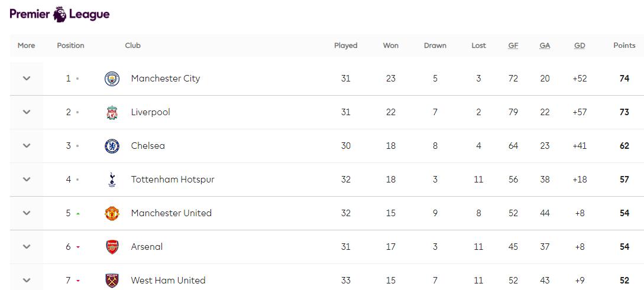The image size is (644, 290).
Task: Click the GD column header
Action: tap(580, 45)
